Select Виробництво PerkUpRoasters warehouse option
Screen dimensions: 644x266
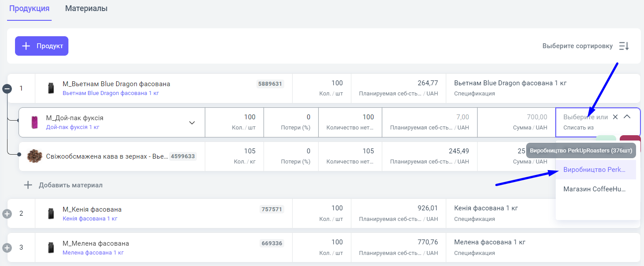tap(594, 170)
